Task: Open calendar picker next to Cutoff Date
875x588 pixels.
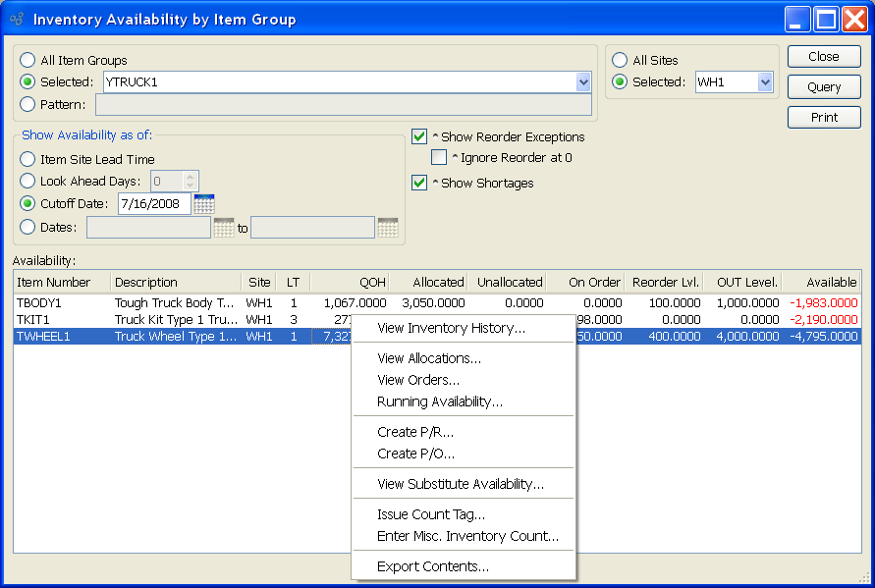Action: (x=204, y=204)
